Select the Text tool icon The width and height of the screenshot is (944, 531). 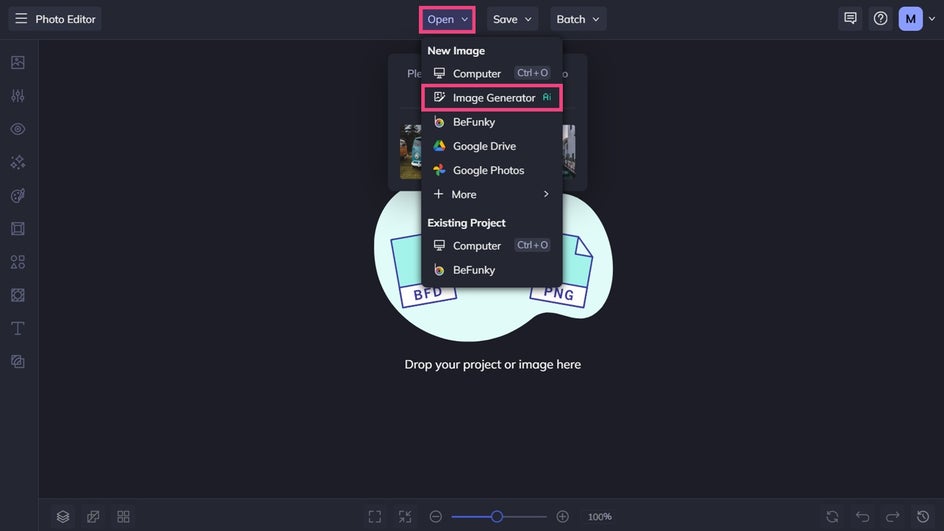tap(18, 328)
